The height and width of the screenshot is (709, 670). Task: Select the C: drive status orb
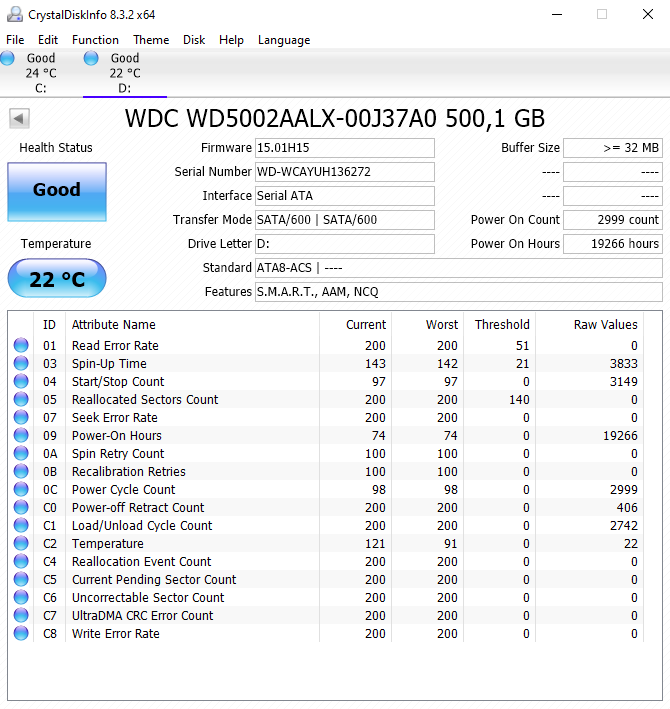[x=7, y=58]
